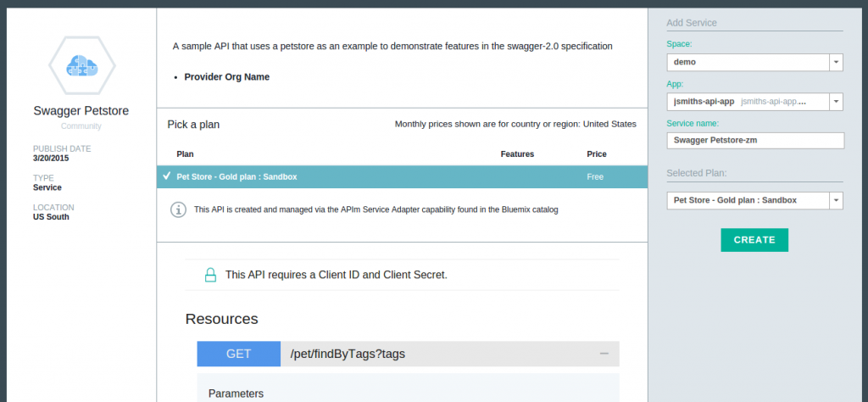Edit the Service name field

[x=755, y=141]
